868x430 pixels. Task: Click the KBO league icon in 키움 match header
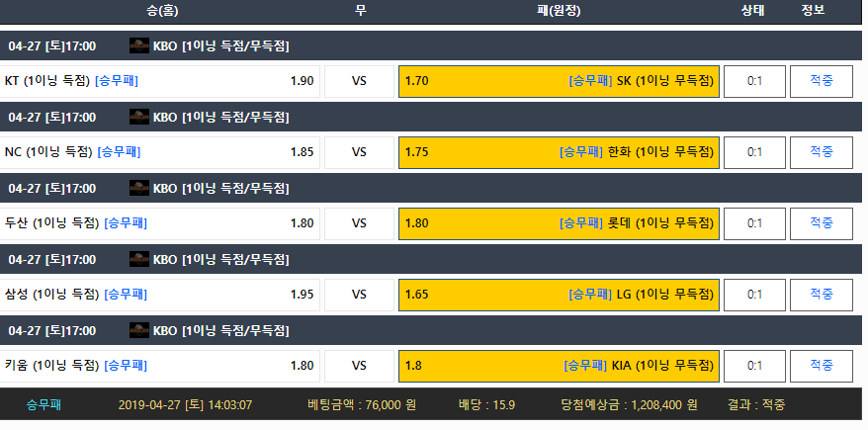click(139, 330)
